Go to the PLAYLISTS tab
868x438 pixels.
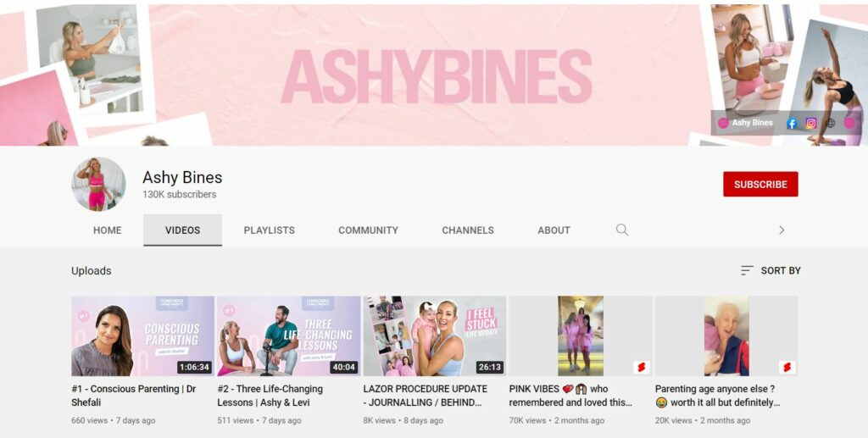[x=269, y=230]
